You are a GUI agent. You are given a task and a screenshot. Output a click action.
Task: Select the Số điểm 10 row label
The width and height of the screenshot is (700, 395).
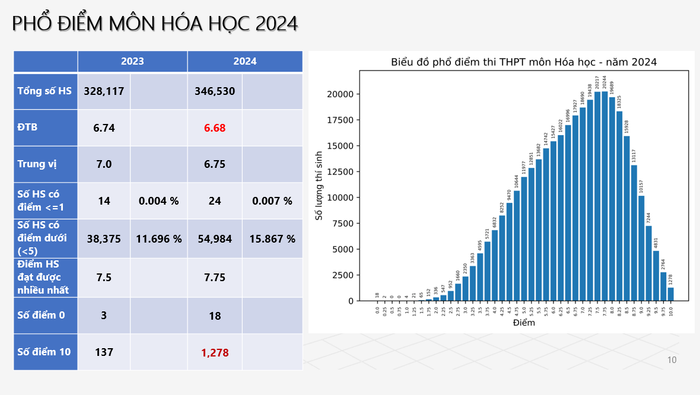(x=45, y=352)
